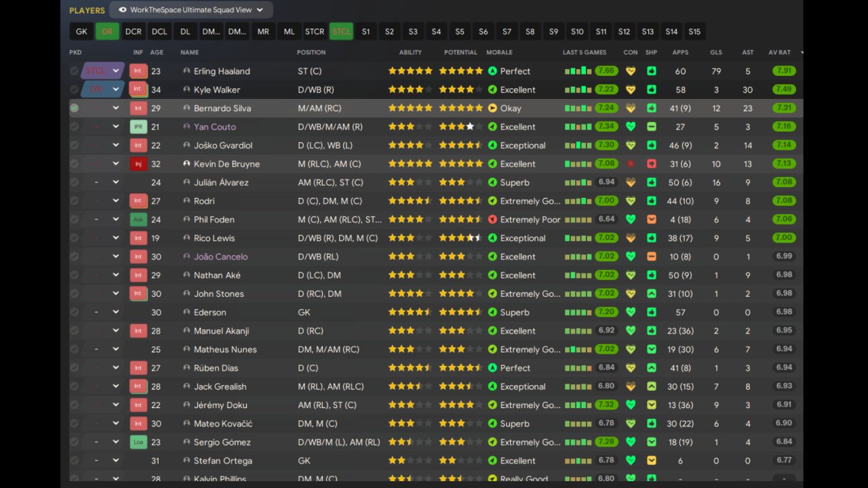
Task: Click Erling Haaland's Perfect morale icon
Action: pos(493,71)
